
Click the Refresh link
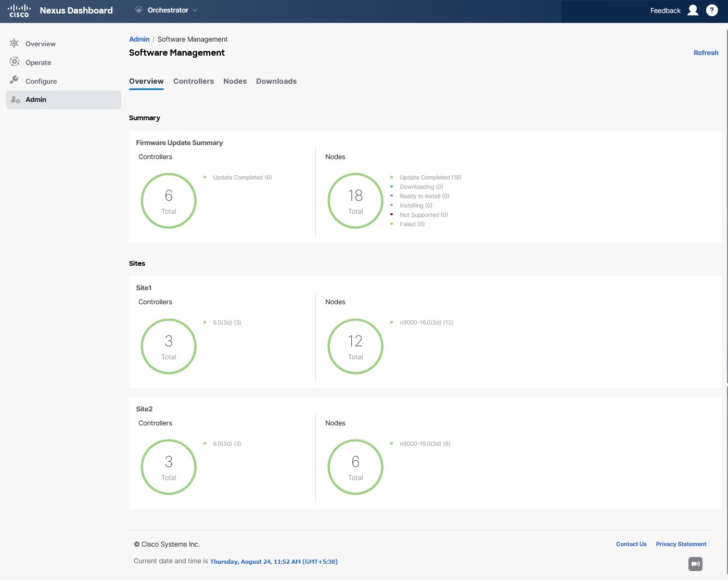(706, 53)
